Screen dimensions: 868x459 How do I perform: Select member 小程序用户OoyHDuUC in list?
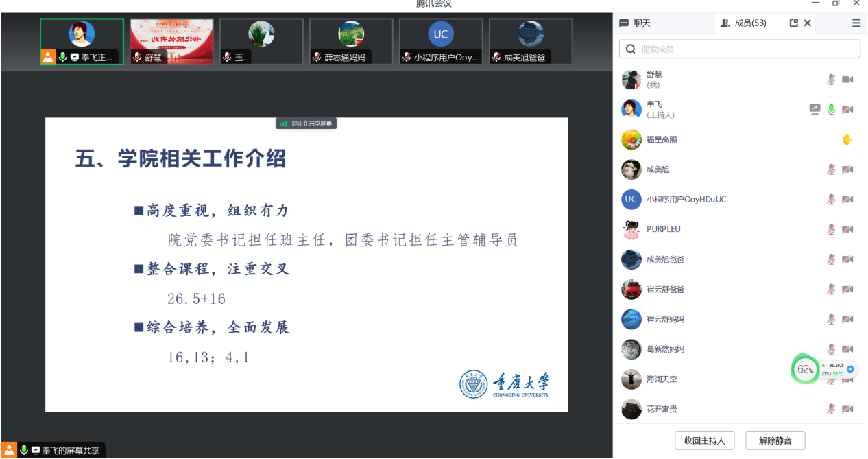(740, 200)
